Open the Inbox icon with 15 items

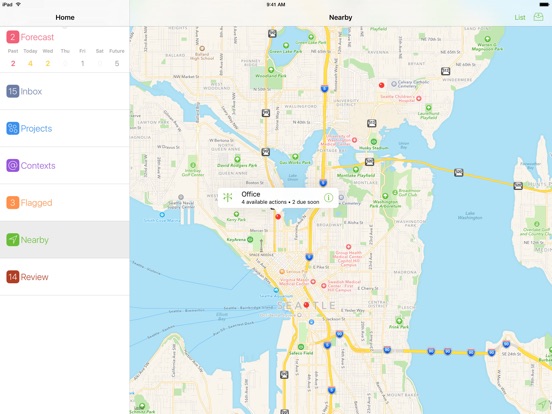click(12, 91)
